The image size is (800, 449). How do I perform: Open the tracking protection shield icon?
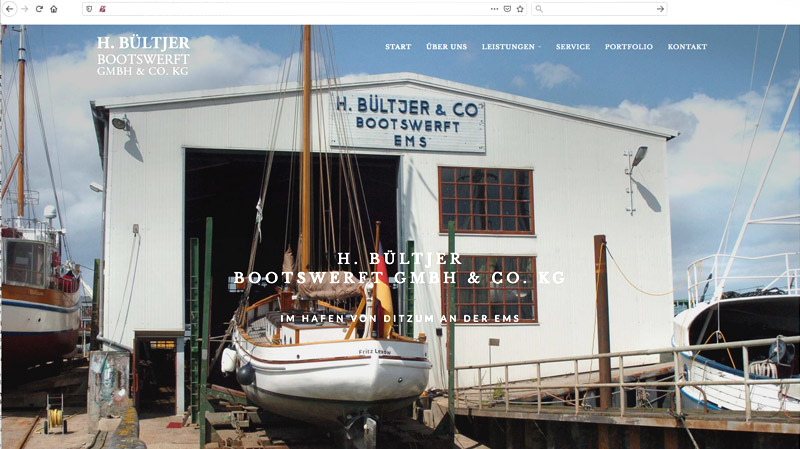89,9
